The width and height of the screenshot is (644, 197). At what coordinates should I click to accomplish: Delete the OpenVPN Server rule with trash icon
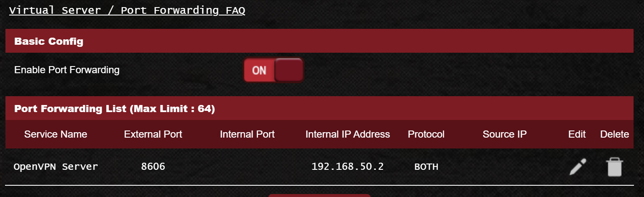[x=614, y=167]
